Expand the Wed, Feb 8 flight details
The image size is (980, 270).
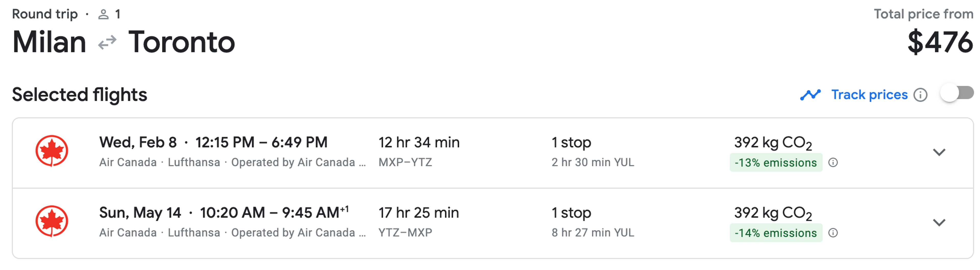939,152
